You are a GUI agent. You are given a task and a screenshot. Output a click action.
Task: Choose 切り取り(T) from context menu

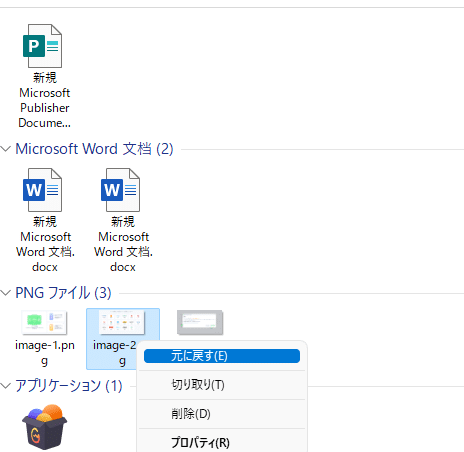(222, 385)
